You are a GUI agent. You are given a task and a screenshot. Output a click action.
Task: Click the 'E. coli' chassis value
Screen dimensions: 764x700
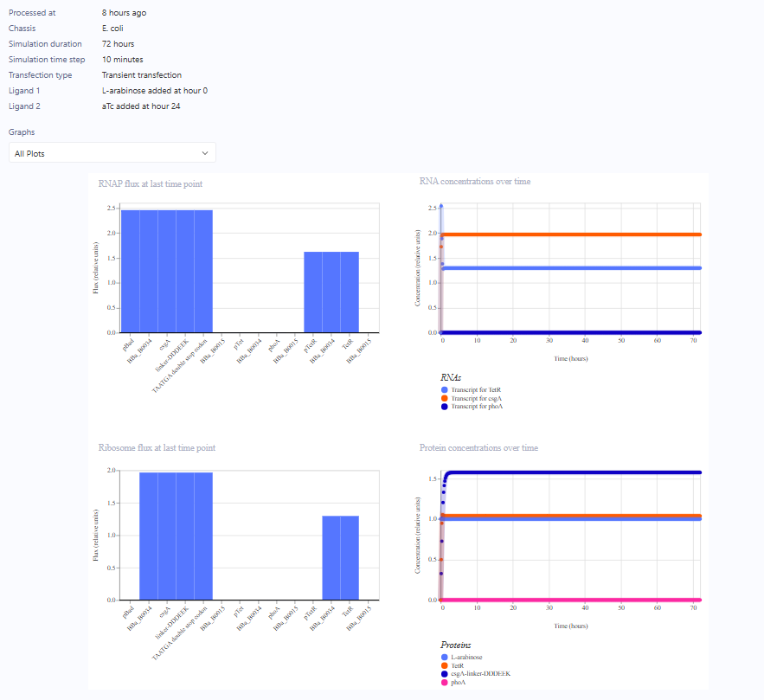tap(112, 29)
